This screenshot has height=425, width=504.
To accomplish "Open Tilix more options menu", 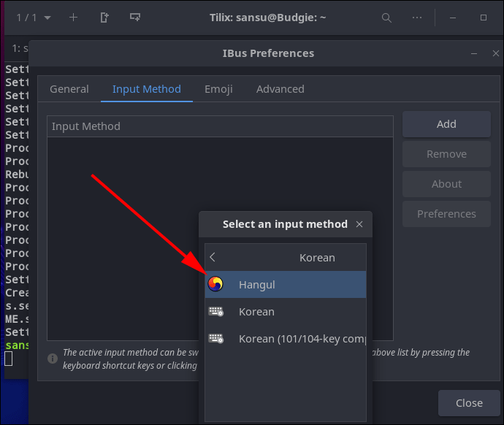I will [x=417, y=18].
